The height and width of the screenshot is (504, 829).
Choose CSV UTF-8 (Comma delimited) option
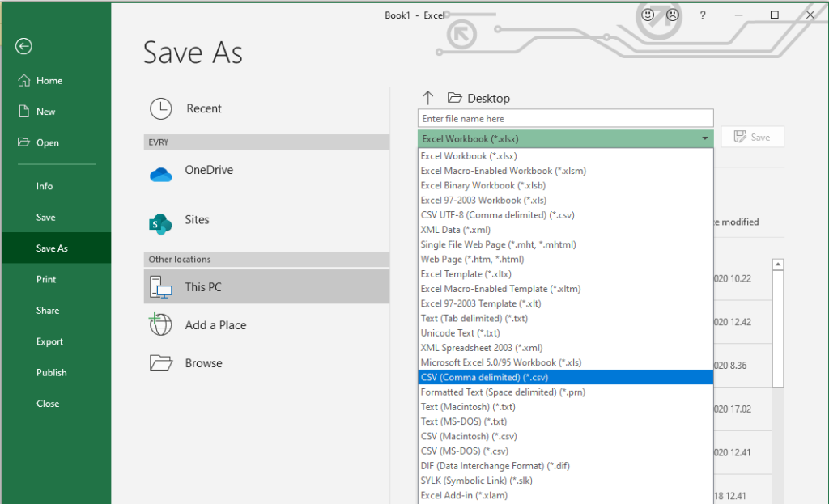coord(565,215)
